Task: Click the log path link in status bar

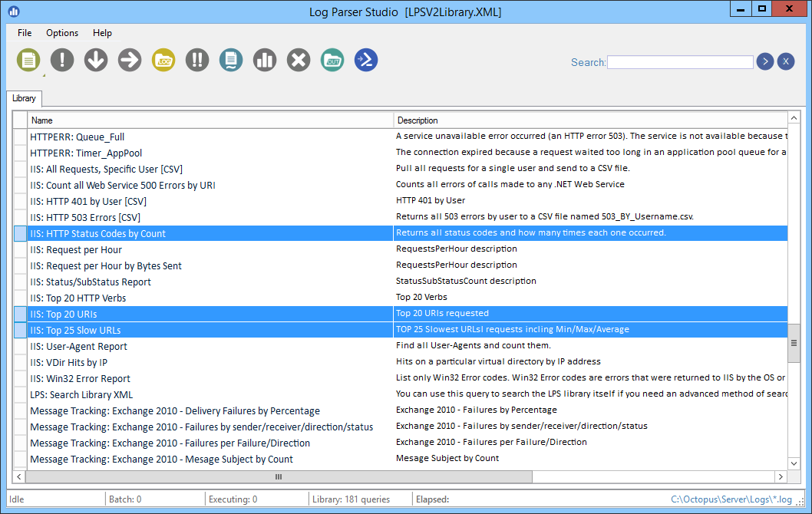Action: [x=731, y=499]
